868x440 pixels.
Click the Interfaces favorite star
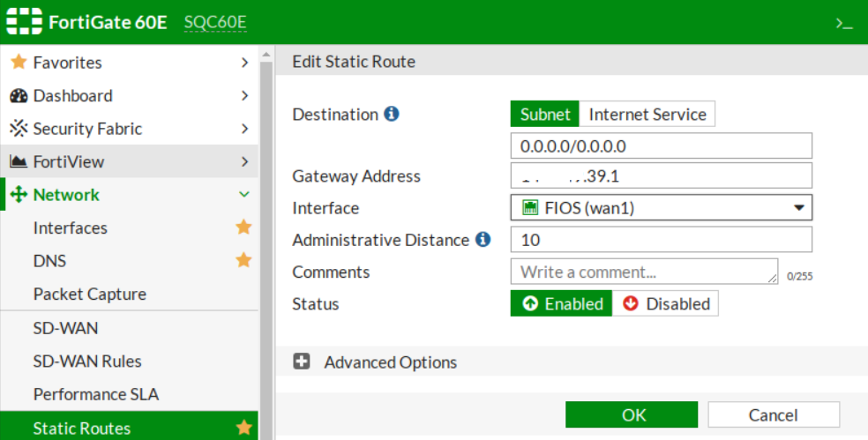point(243,227)
